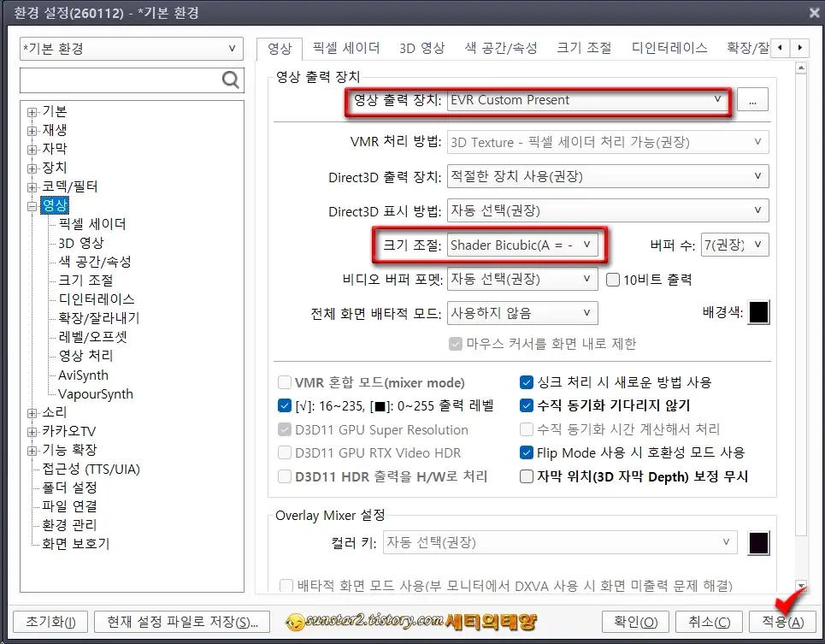The height and width of the screenshot is (644, 825).
Task: Collapse the 영상 node in the tree
Action: (x=31, y=205)
